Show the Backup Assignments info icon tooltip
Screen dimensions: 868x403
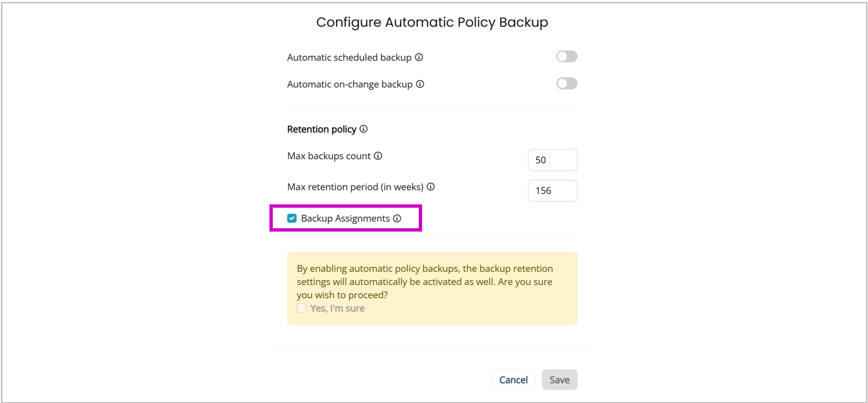(x=397, y=218)
